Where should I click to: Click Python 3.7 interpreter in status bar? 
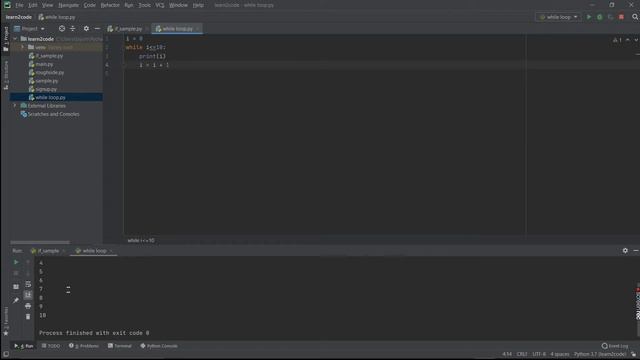coord(600,354)
